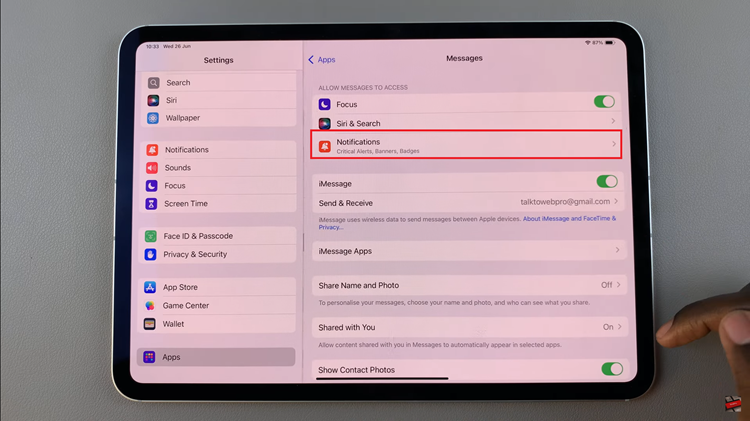Select the Wallpaper icon in sidebar

(x=153, y=118)
